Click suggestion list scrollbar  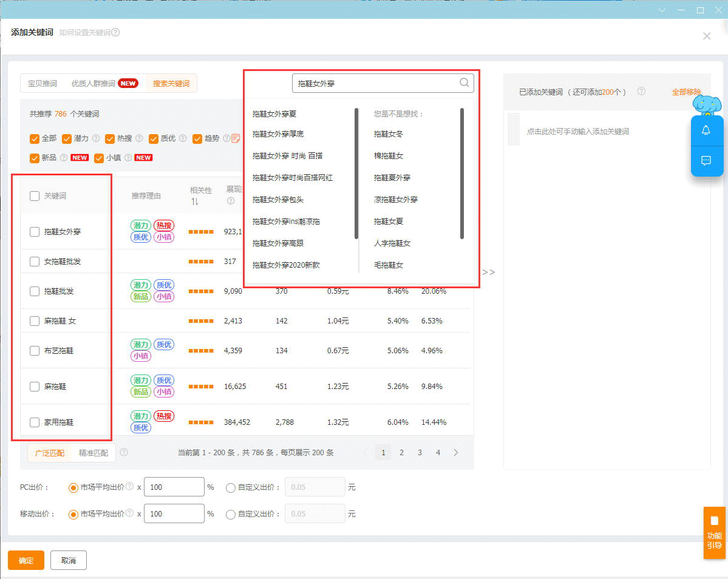[356, 173]
